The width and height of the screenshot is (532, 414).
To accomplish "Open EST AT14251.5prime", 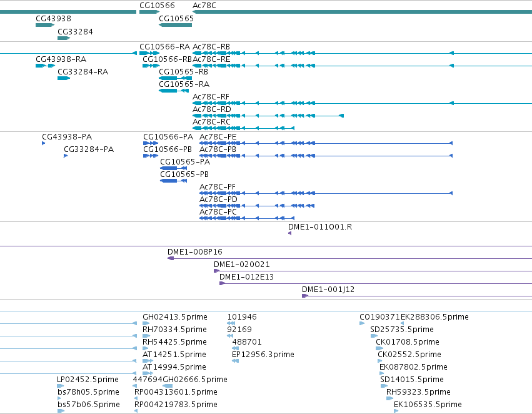I will click(174, 355).
